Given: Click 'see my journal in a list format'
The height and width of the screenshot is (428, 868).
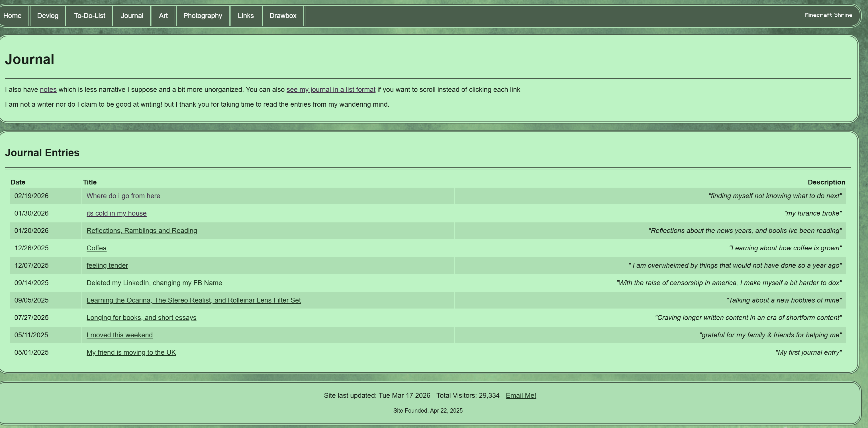Looking at the screenshot, I should [330, 90].
